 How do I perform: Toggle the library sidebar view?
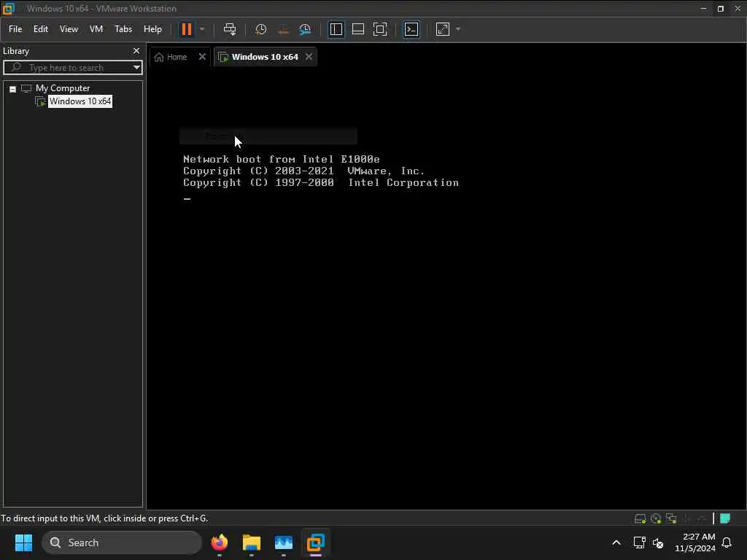[336, 29]
